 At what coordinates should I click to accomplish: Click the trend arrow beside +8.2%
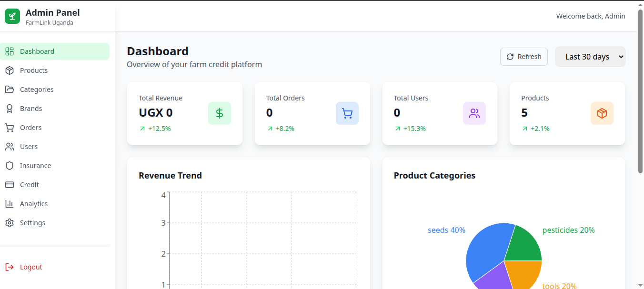pos(270,129)
